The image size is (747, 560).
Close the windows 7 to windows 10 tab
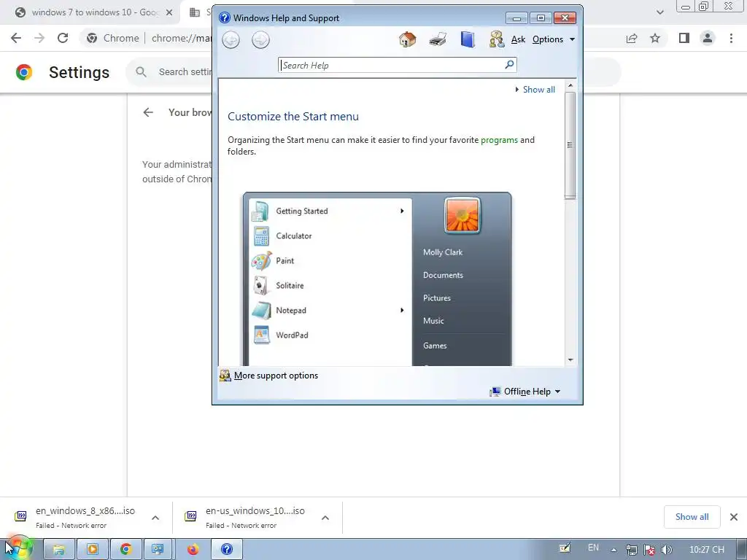(169, 12)
